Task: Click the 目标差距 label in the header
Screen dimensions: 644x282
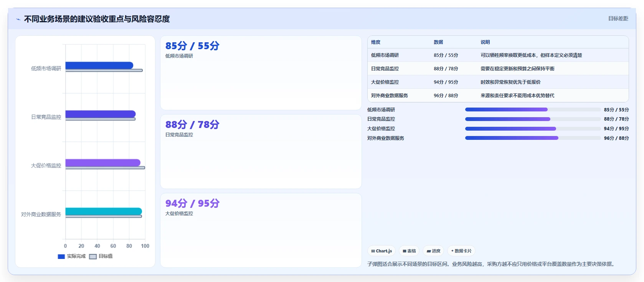Action: (x=618, y=18)
